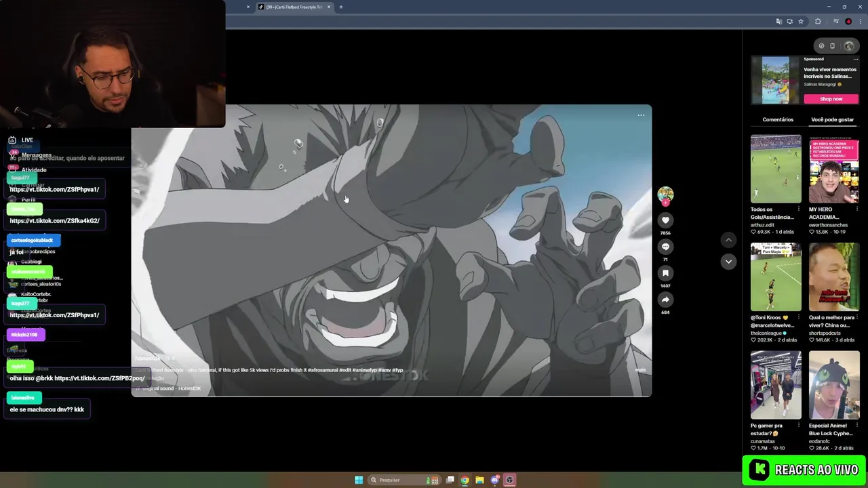Click the LIVE label in the left overlay
This screenshot has height=488, width=868.
coord(27,140)
